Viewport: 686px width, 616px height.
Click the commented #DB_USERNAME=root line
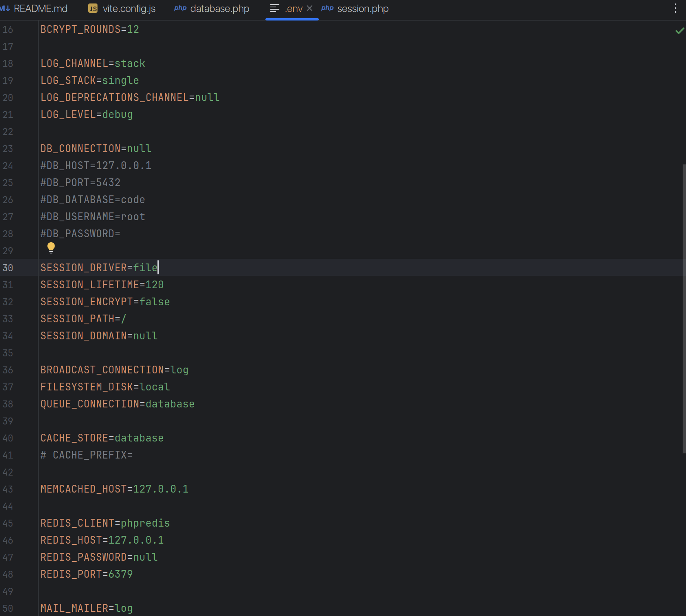[x=93, y=217]
